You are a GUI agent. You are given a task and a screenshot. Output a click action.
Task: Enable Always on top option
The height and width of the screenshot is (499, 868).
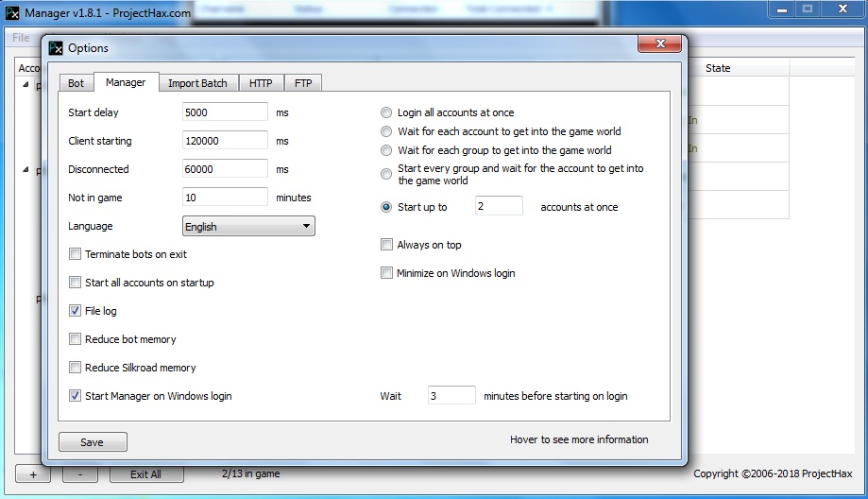386,245
